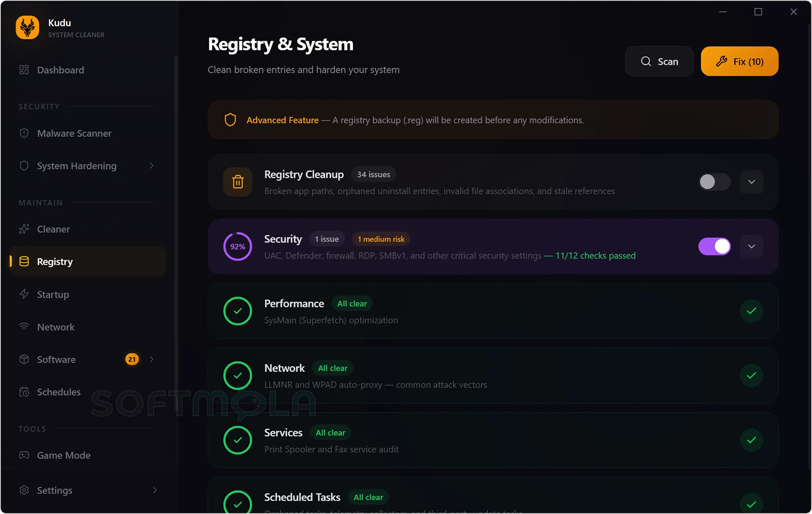Click the 1 medium risk badge
This screenshot has height=514, width=812.
[x=381, y=239]
